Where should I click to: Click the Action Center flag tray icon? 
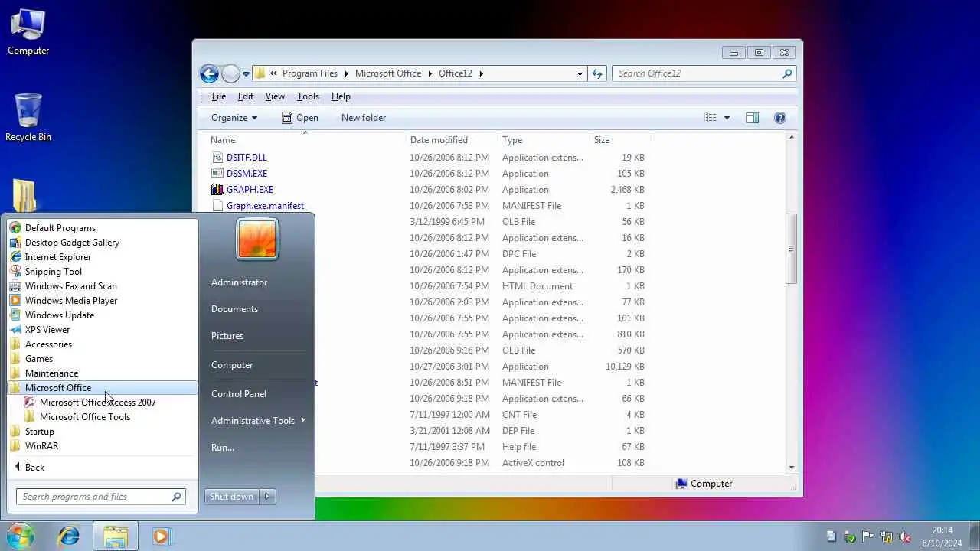pos(867,536)
